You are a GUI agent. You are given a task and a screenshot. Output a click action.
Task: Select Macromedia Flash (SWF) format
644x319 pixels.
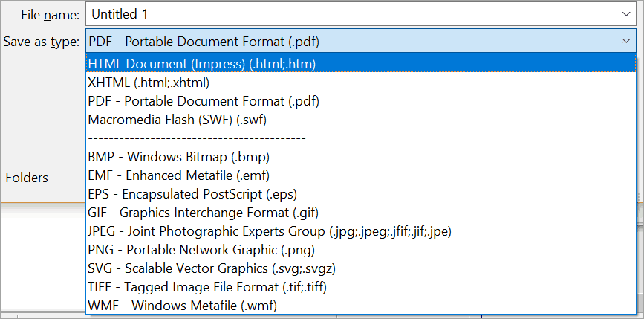click(360, 120)
